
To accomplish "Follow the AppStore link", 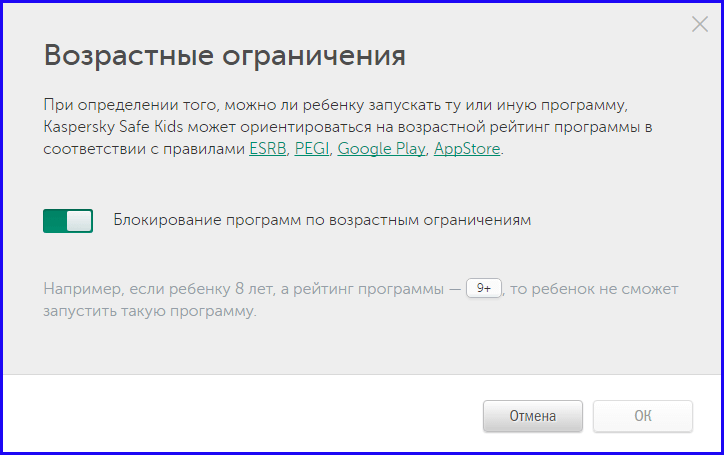I will tap(467, 149).
